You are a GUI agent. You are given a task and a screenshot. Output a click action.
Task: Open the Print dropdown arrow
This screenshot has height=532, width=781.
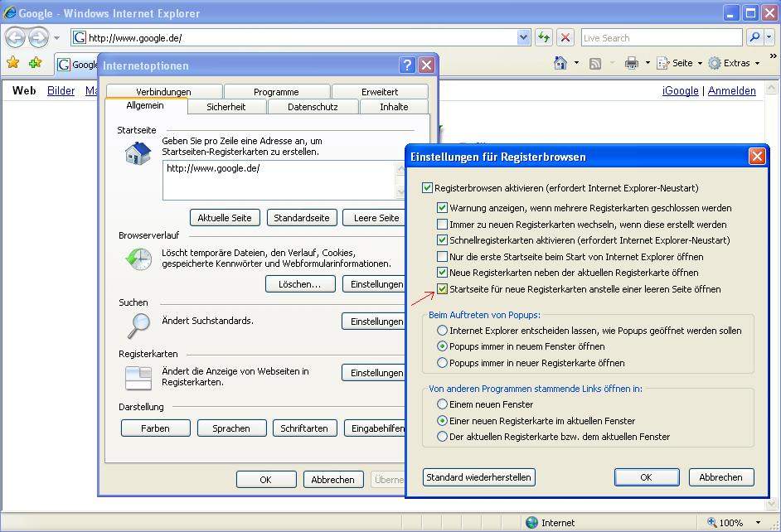648,63
